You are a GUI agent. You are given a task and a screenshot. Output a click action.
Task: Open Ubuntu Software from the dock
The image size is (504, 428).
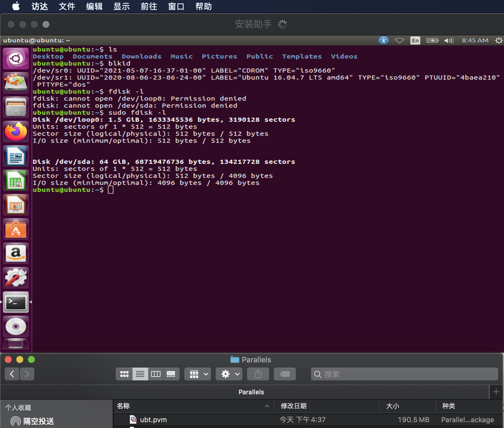[x=16, y=229]
